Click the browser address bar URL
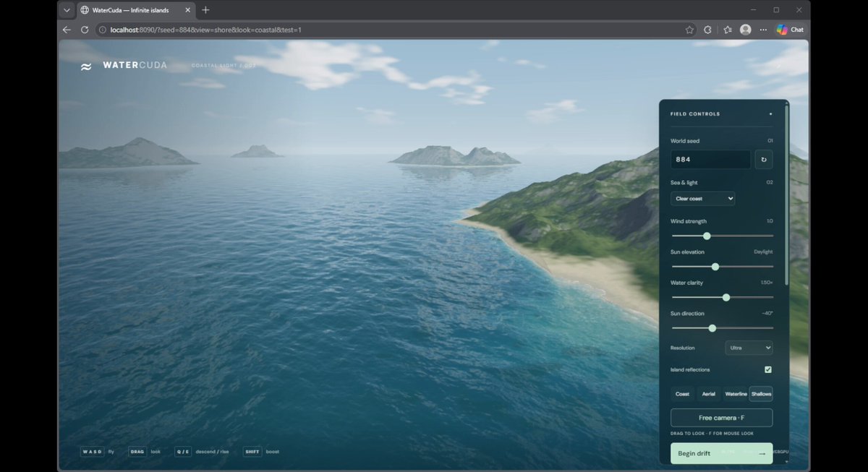Viewport: 868px width, 472px height. point(205,30)
